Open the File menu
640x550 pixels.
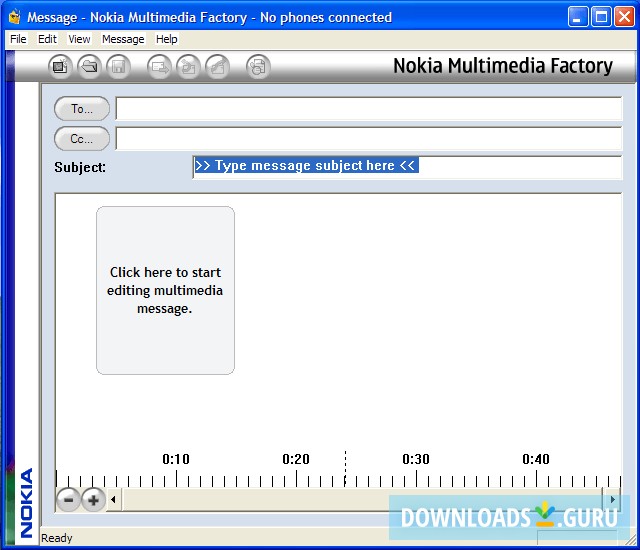click(x=18, y=39)
